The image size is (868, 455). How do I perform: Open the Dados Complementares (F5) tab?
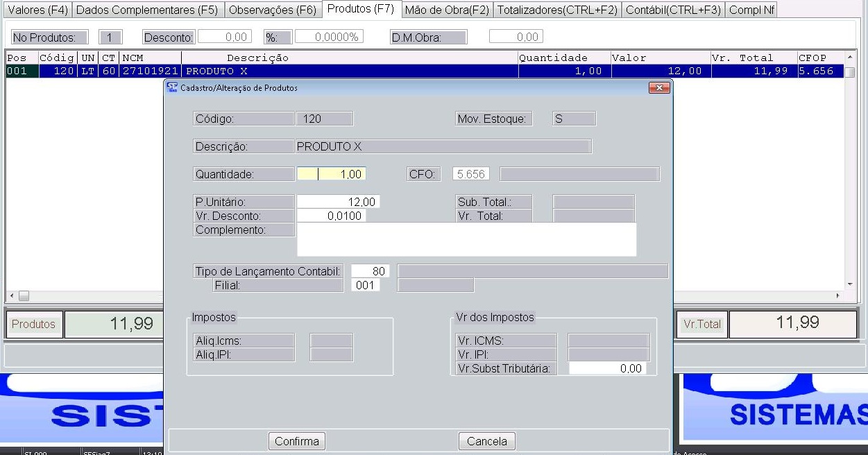[x=146, y=10]
